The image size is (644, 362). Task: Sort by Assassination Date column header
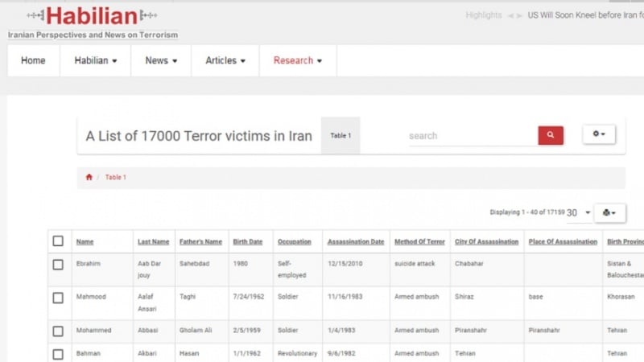(356, 241)
